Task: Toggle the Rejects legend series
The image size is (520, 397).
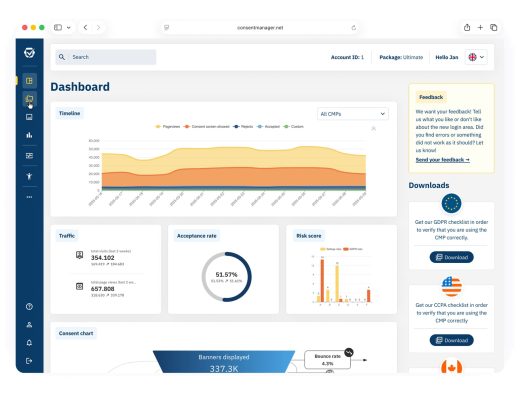Action: point(243,127)
